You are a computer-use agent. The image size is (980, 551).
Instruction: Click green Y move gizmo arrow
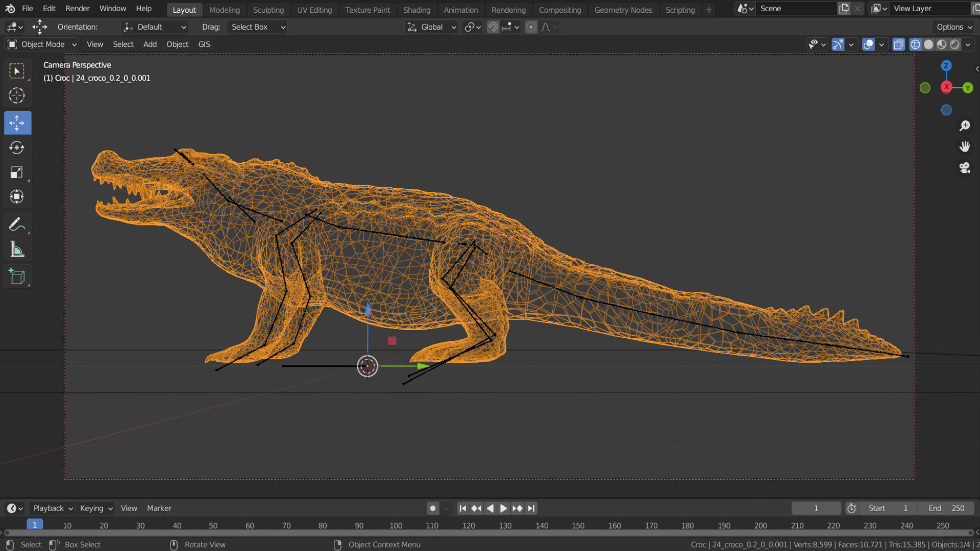click(x=423, y=366)
